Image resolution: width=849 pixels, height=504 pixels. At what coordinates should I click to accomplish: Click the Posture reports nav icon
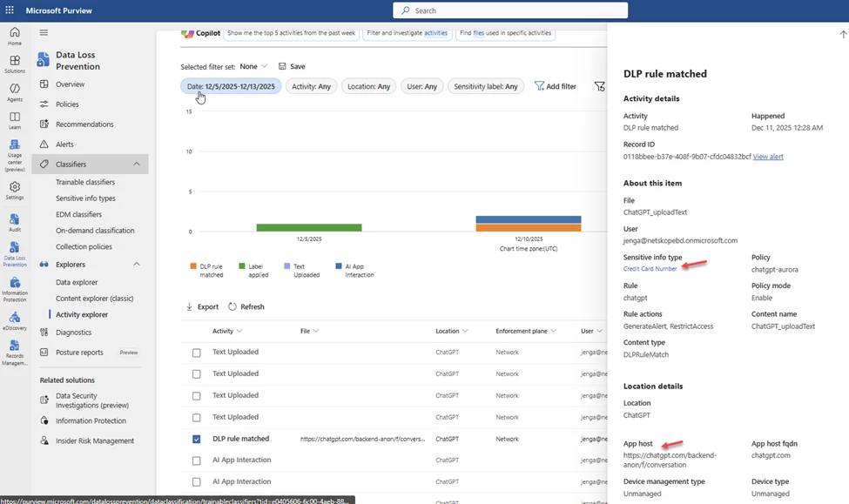point(44,353)
